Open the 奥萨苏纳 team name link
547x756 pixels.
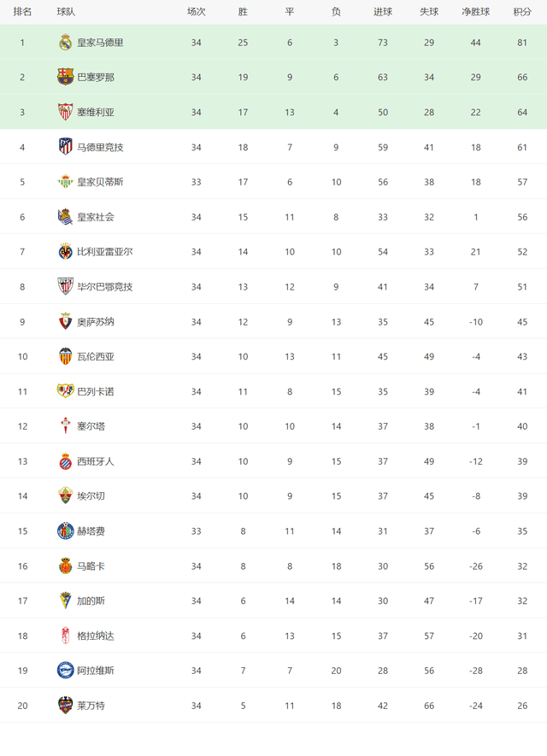click(96, 321)
